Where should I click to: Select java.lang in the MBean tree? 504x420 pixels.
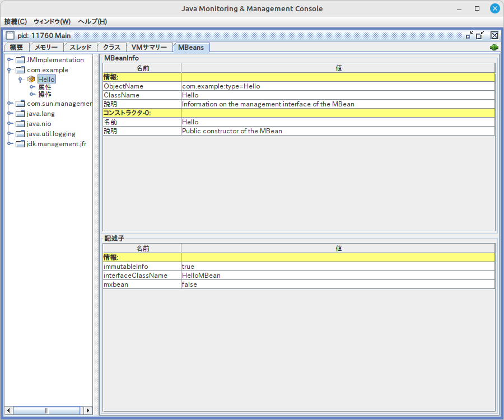[40, 114]
